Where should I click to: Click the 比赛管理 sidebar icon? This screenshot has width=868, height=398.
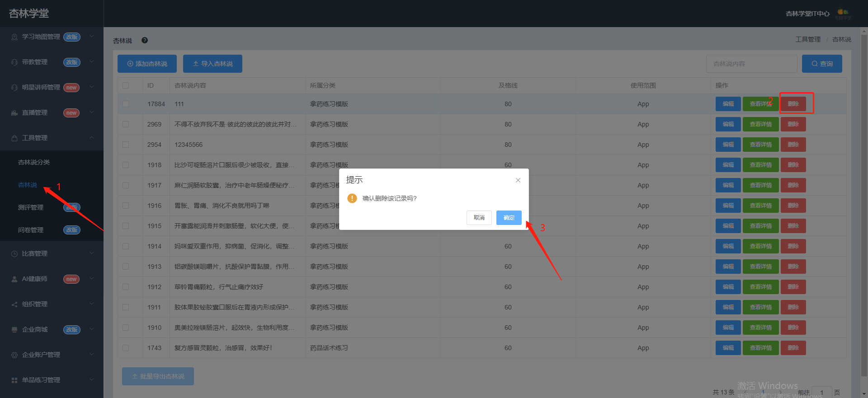tap(14, 254)
